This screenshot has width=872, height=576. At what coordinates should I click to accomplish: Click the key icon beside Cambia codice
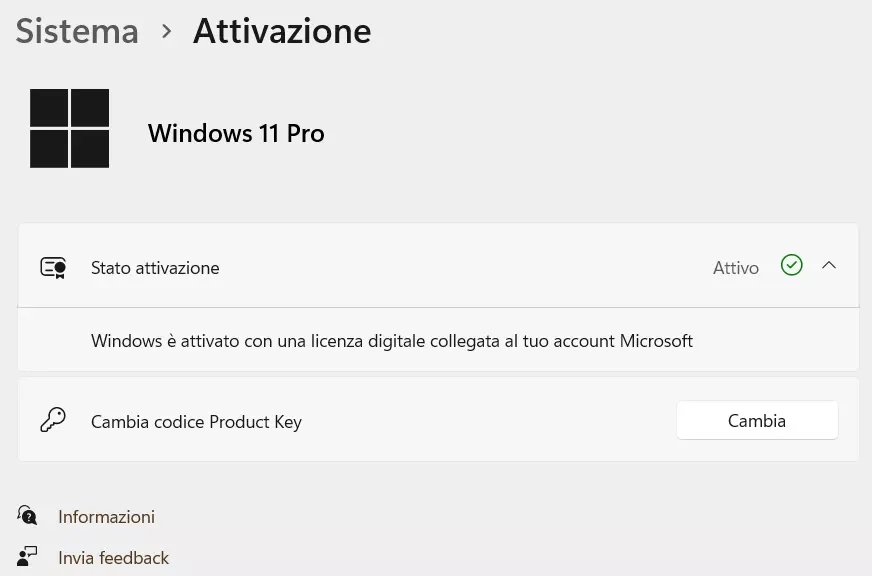[53, 420]
